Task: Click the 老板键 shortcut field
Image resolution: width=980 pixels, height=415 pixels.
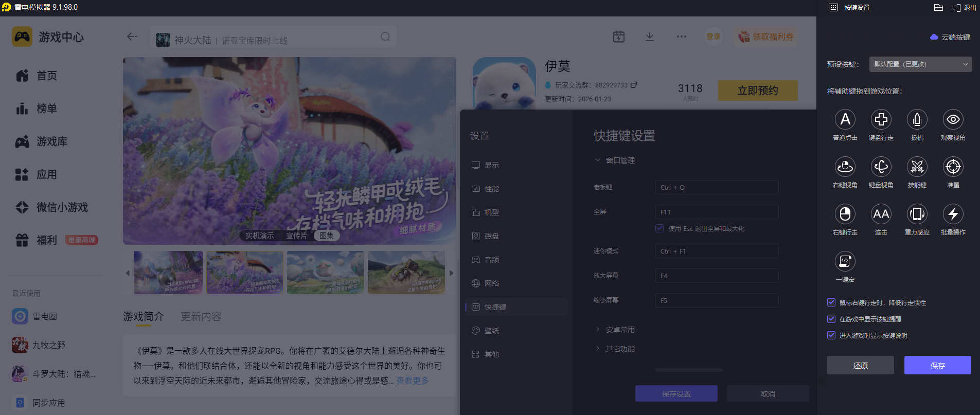Action: pyautogui.click(x=717, y=187)
